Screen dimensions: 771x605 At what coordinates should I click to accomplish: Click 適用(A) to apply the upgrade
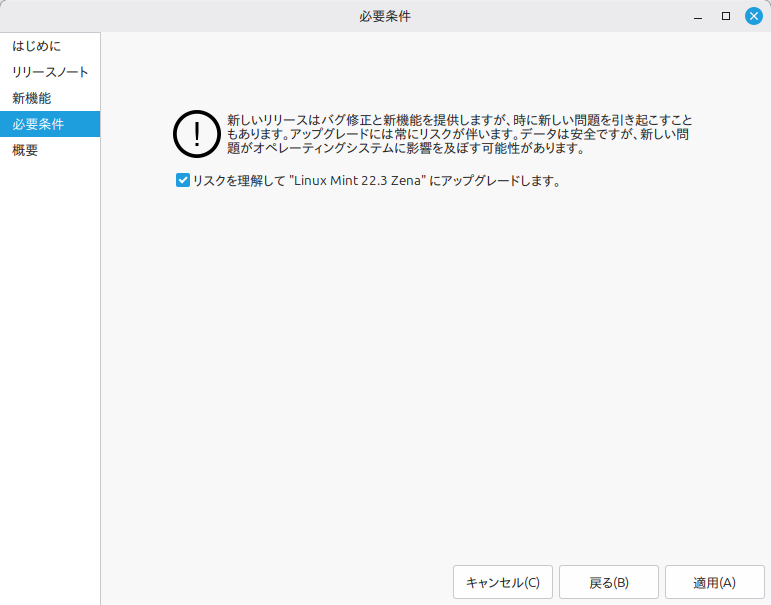(714, 582)
